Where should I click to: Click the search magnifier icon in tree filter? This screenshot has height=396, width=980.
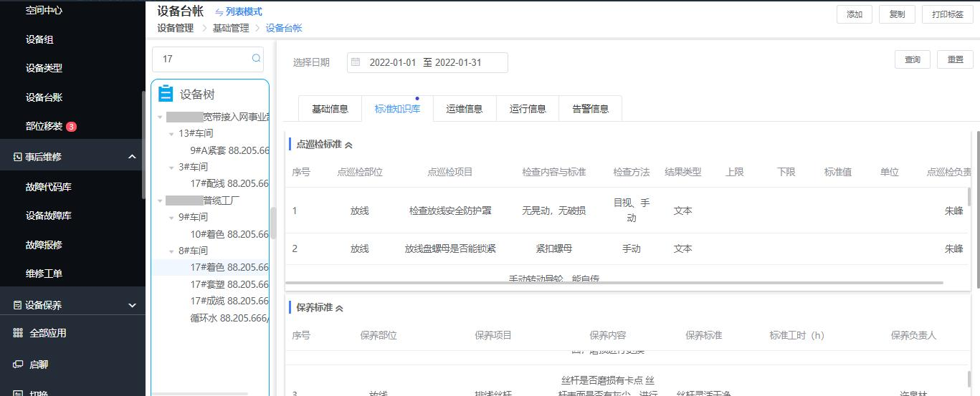(256, 59)
